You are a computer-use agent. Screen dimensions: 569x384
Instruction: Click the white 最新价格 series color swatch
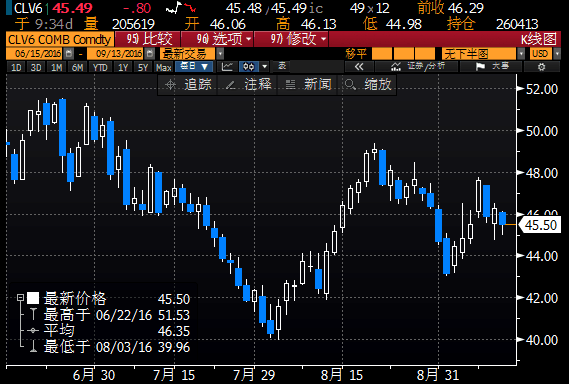pos(33,298)
